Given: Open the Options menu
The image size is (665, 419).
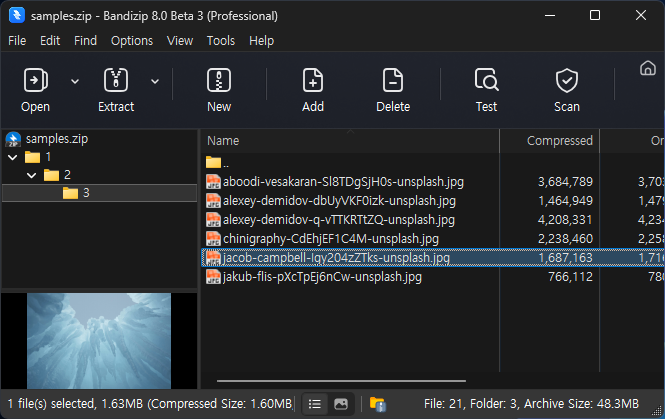Looking at the screenshot, I should click(132, 41).
